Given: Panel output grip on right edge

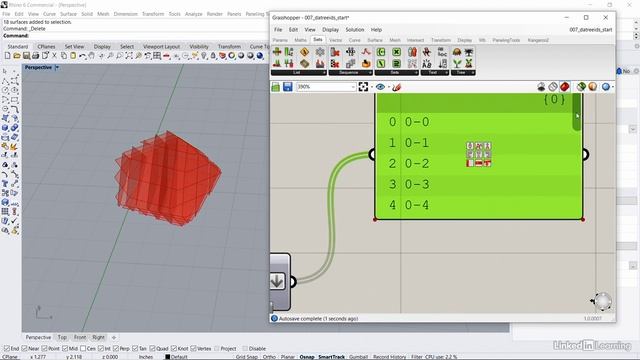Looking at the screenshot, I should click(585, 155).
